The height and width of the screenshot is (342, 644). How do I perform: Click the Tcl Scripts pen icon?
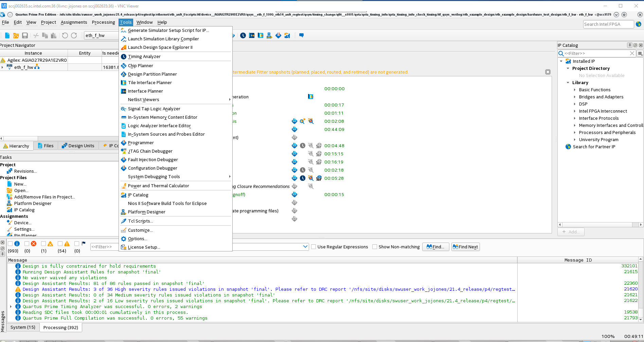(x=124, y=221)
